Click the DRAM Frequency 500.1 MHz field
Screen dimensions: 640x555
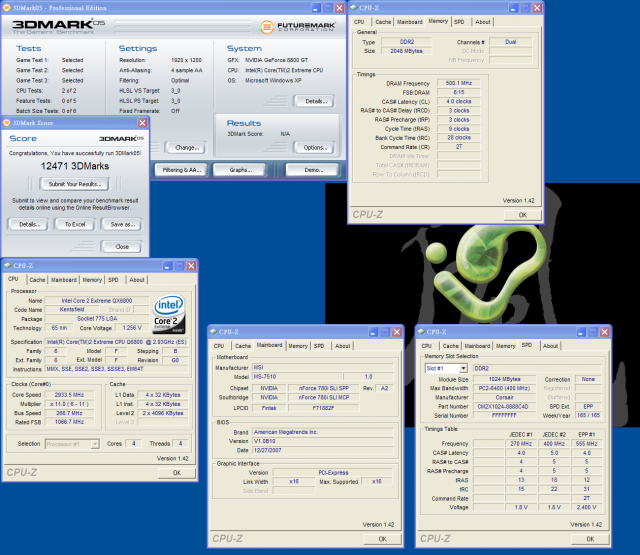(x=459, y=83)
